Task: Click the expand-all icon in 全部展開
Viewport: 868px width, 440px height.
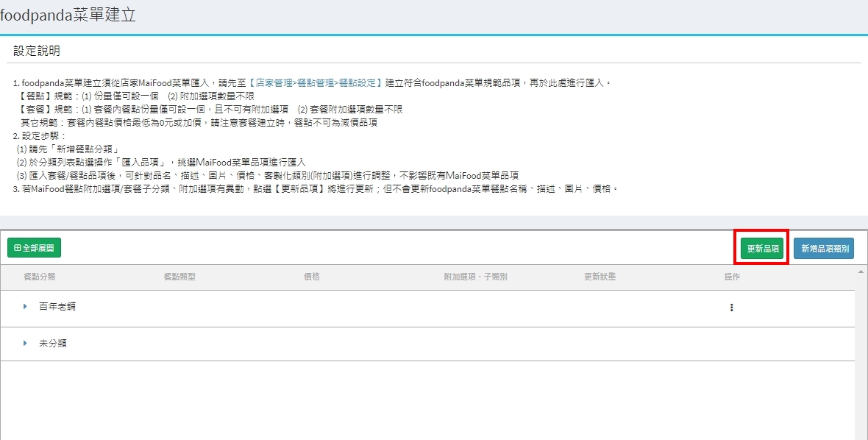Action: click(x=18, y=249)
